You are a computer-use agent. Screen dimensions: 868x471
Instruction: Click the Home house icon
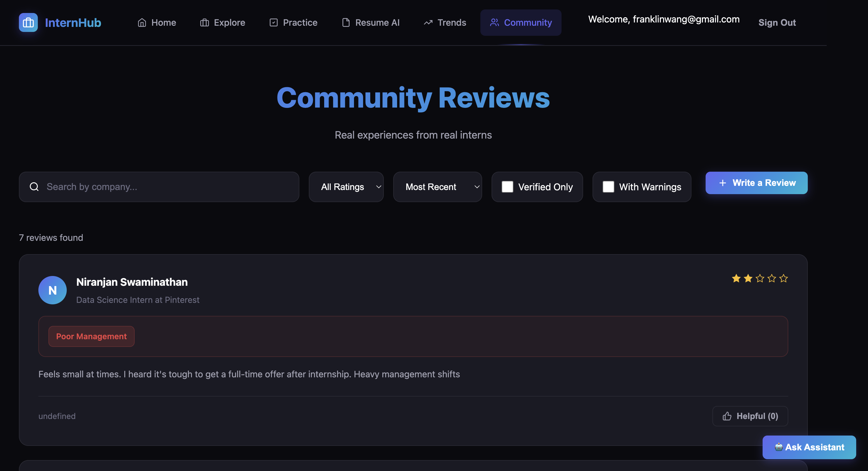142,22
